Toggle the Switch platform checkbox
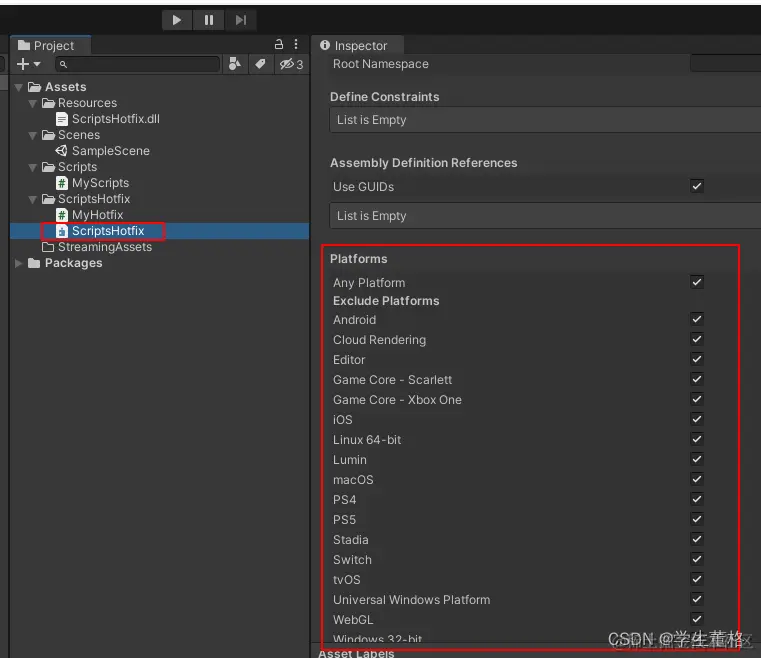 pyautogui.click(x=697, y=559)
